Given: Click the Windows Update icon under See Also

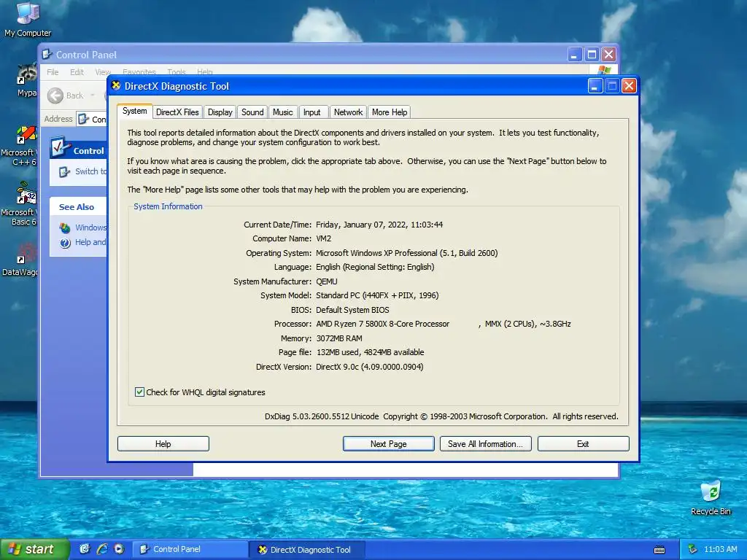Looking at the screenshot, I should 65,227.
